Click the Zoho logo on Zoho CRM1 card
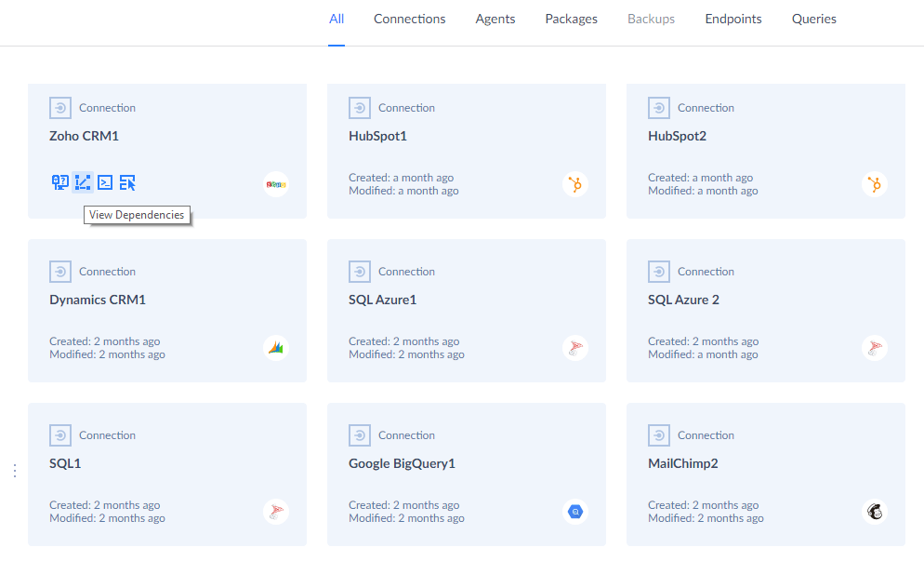Viewport: 924px width, 561px height. pos(276,184)
